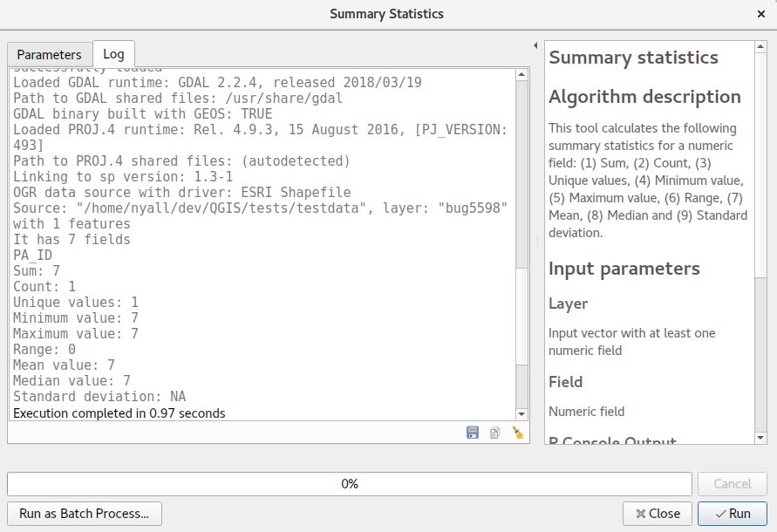This screenshot has height=532, width=777.
Task: Click 'Execution completed in 0.97 seconds' line
Action: pos(119,413)
